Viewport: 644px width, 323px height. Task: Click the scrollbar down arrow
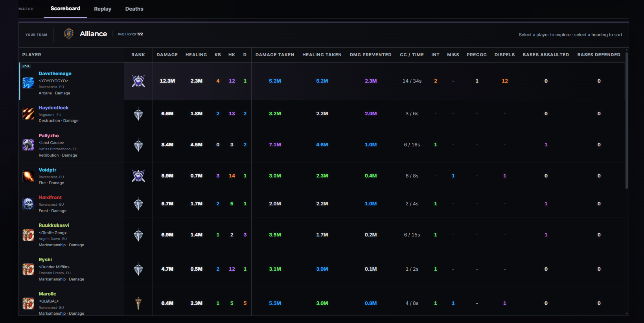(627, 314)
